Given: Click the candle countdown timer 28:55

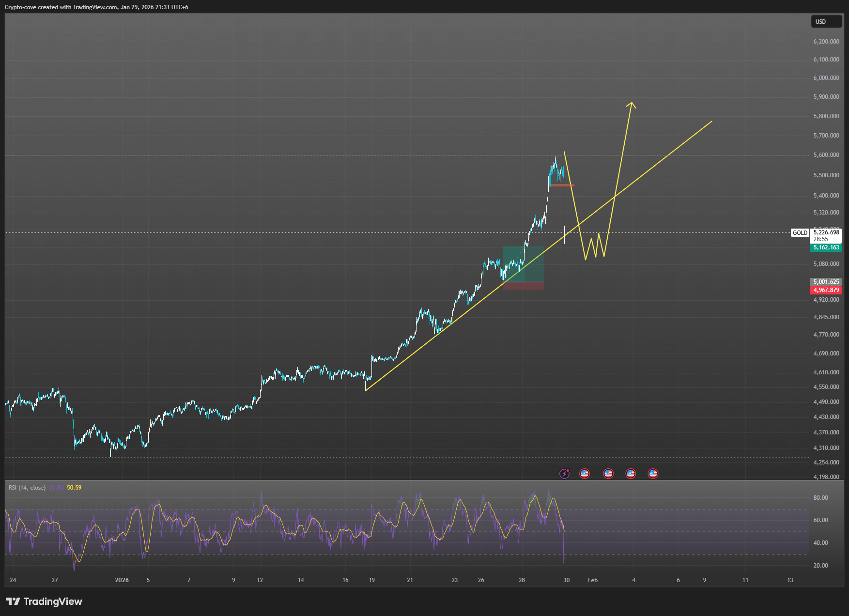Looking at the screenshot, I should coord(821,239).
